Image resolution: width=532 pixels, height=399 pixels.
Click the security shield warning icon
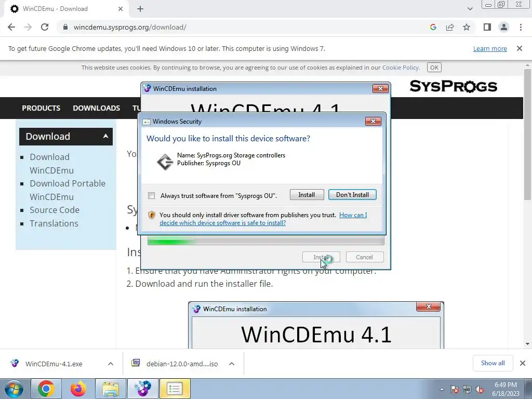point(152,215)
